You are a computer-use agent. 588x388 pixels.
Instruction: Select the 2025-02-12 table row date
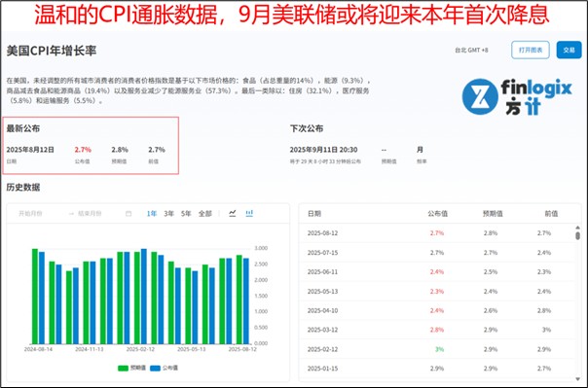point(322,349)
